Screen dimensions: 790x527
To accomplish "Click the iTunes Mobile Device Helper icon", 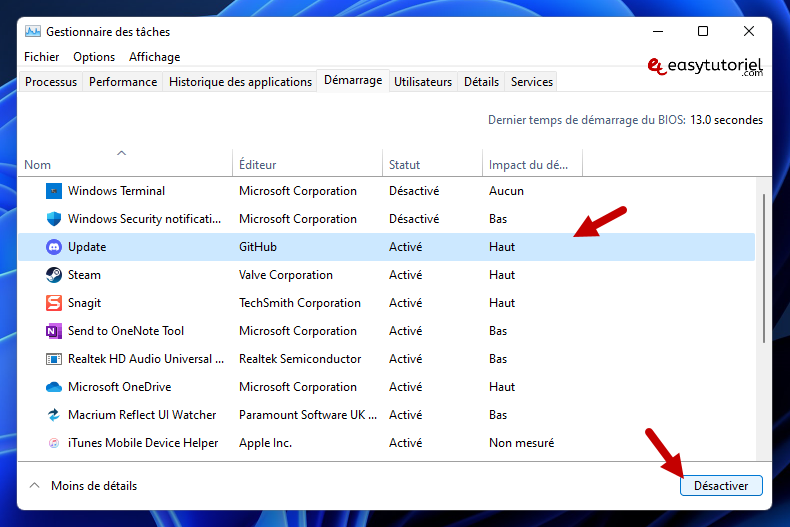I will coord(54,443).
